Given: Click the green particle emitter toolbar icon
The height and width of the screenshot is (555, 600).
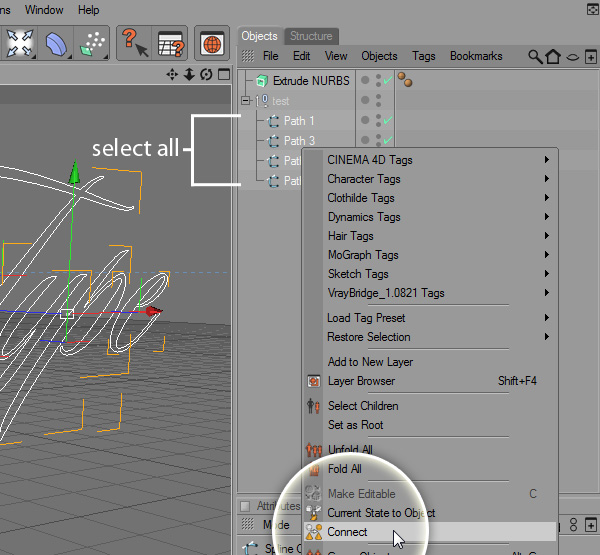Looking at the screenshot, I should 94,43.
